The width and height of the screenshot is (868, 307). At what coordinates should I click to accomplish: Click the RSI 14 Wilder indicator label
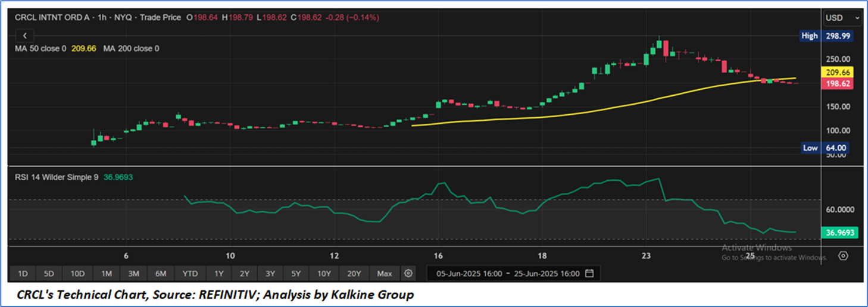coord(57,177)
